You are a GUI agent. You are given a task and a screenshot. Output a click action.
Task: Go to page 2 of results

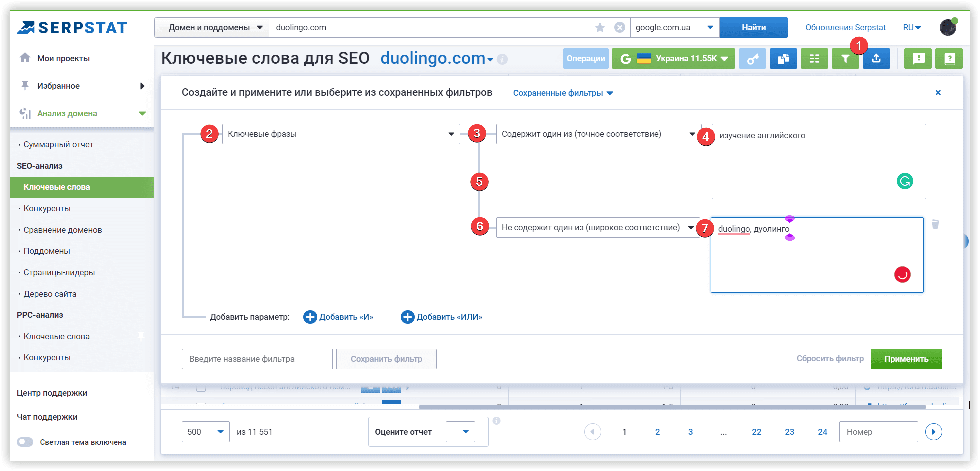[x=657, y=432]
